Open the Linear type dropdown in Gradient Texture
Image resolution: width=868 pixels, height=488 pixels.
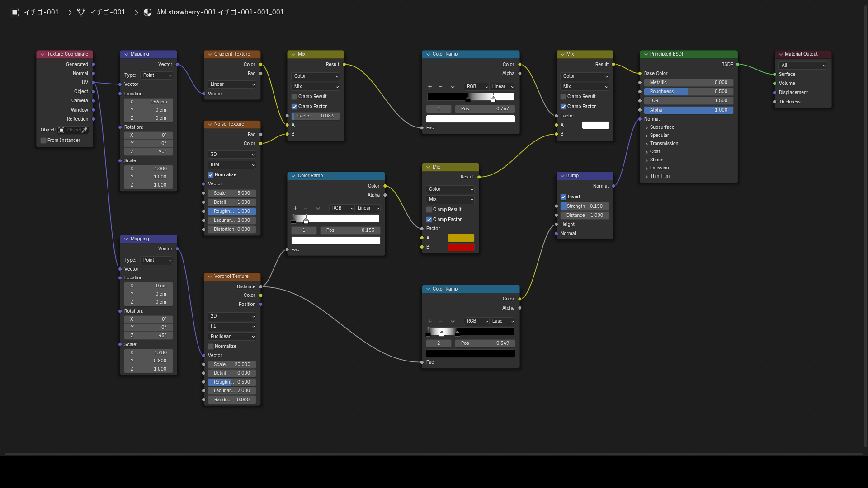[232, 84]
